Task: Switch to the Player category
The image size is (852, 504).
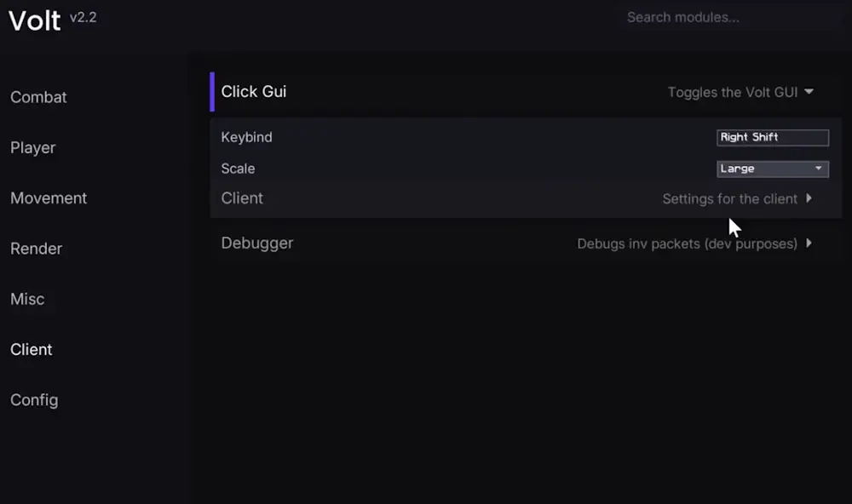Action: [x=32, y=147]
